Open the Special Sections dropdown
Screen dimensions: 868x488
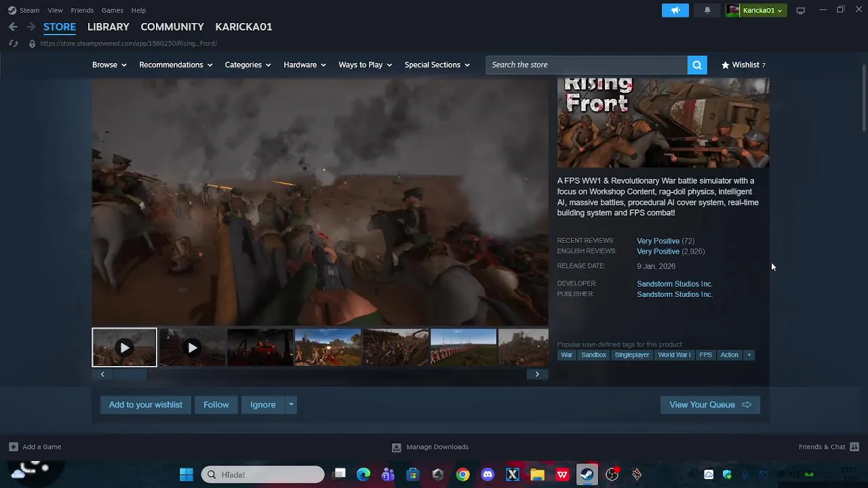(437, 65)
